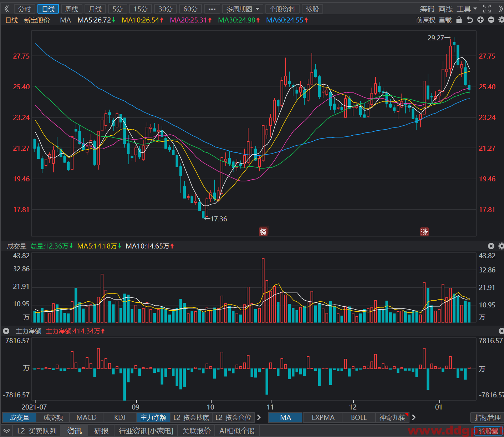Viewport: 504px width, 437px height.
Task: Collapse the 主力净额 indicator panel
Action: click(6, 331)
